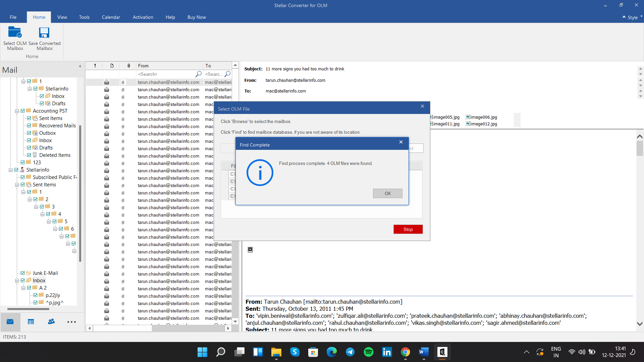Click the more options ellipsis icon
644x362 pixels.
click(x=71, y=322)
